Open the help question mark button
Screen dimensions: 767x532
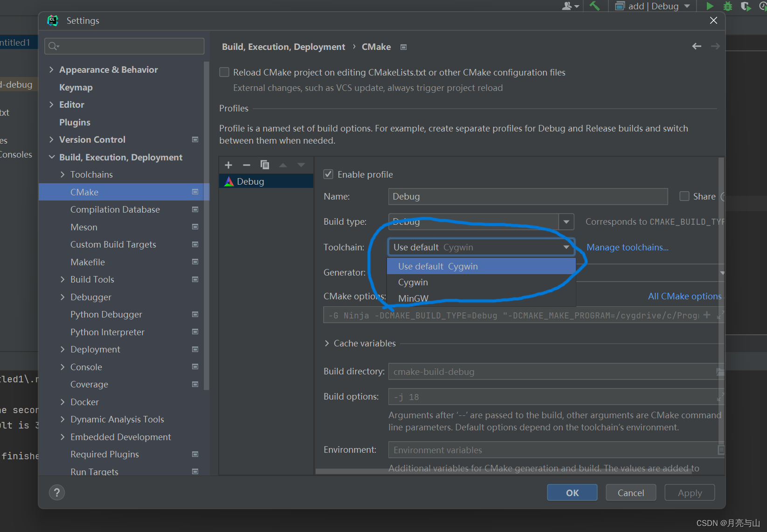57,492
